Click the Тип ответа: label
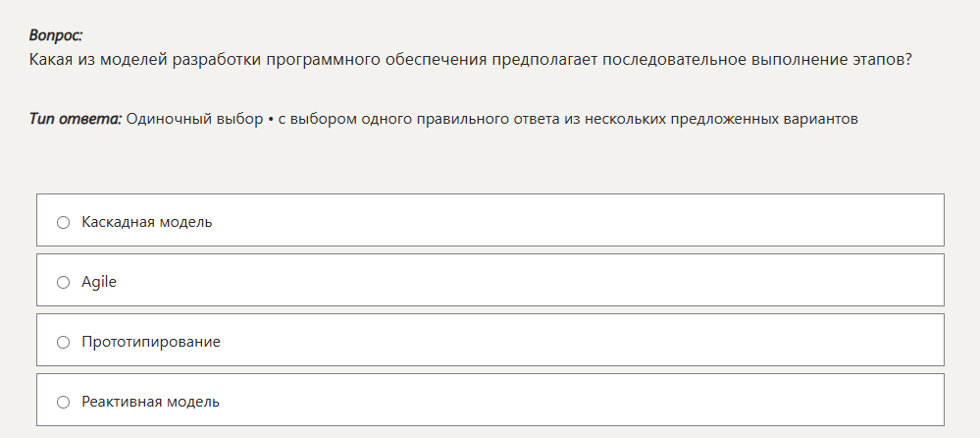The height and width of the screenshot is (438, 980). (x=76, y=119)
